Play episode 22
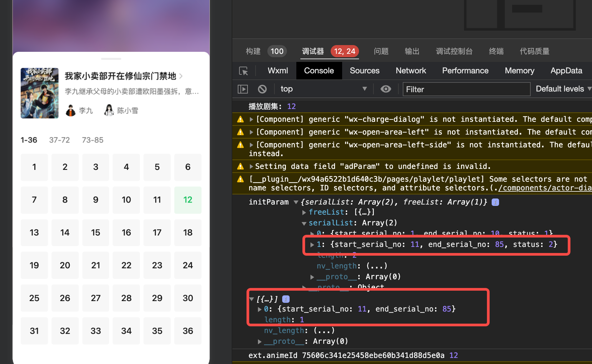Viewport: 592px width, 364px height. (126, 265)
